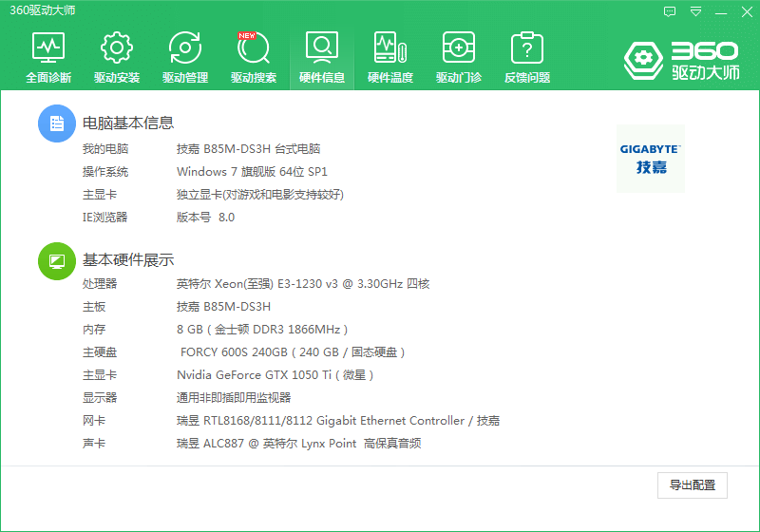Click the GIGABYTE 技嘉 brand logo
The image size is (760, 532).
tap(650, 158)
